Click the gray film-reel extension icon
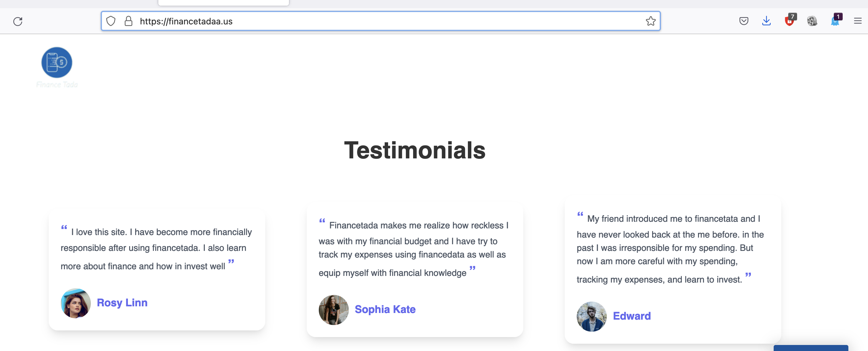868x351 pixels. pos(812,21)
